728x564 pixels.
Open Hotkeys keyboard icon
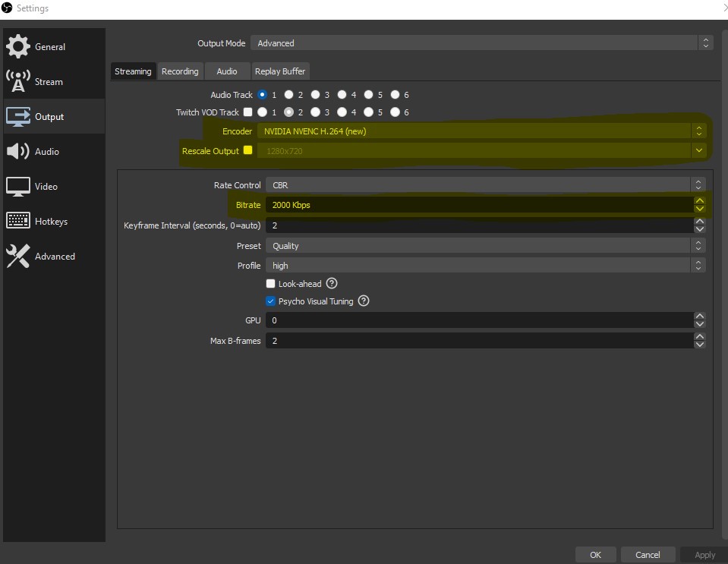(x=17, y=220)
